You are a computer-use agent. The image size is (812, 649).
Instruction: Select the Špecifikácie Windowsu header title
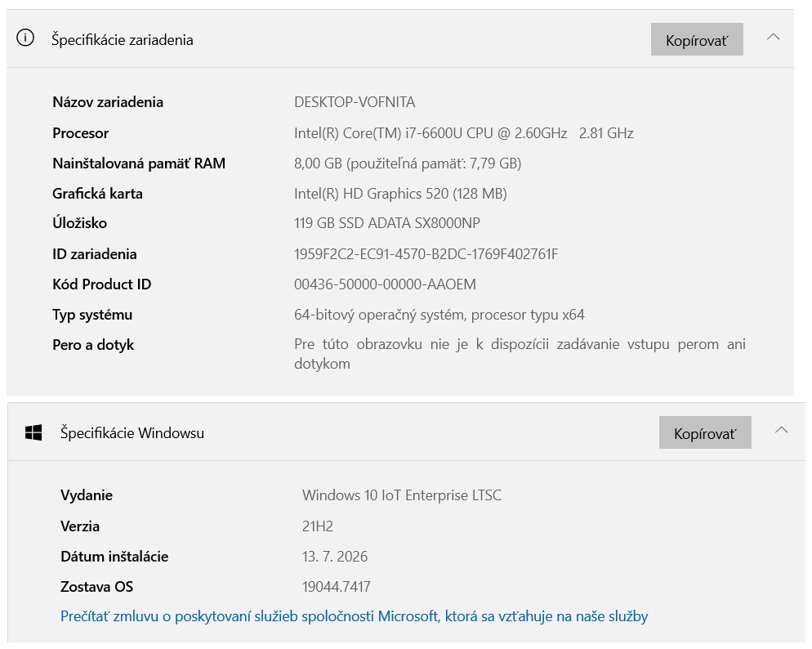tap(132, 433)
